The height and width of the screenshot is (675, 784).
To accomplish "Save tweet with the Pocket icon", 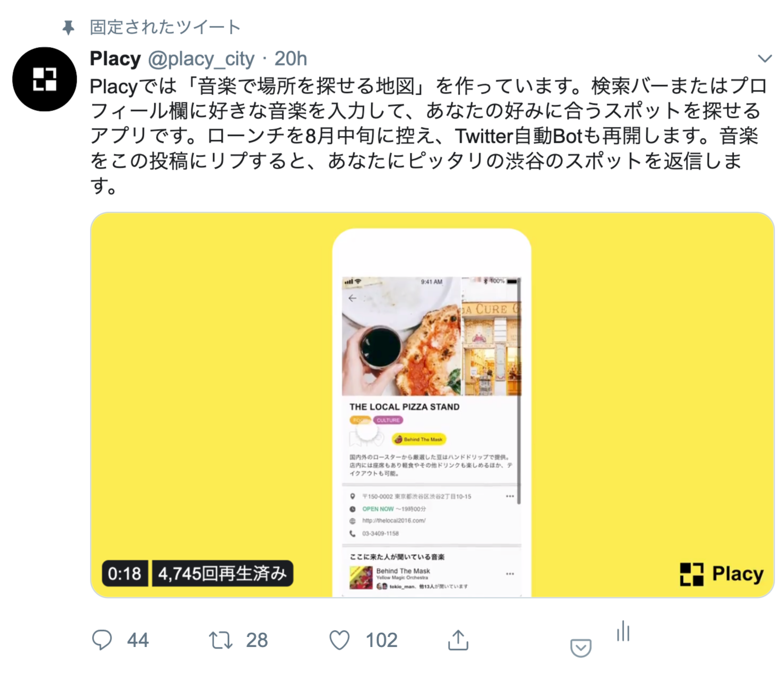I will [x=581, y=647].
